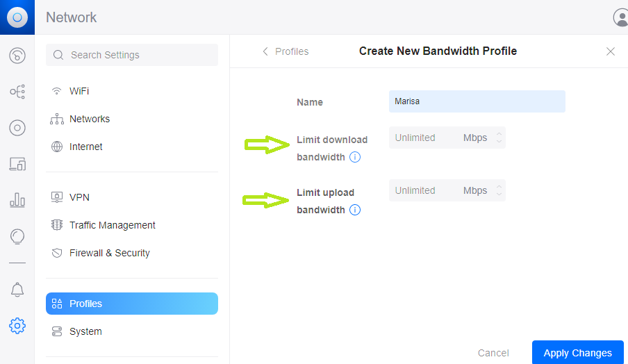Click the account avatar icon
The image size is (628, 364).
point(621,17)
